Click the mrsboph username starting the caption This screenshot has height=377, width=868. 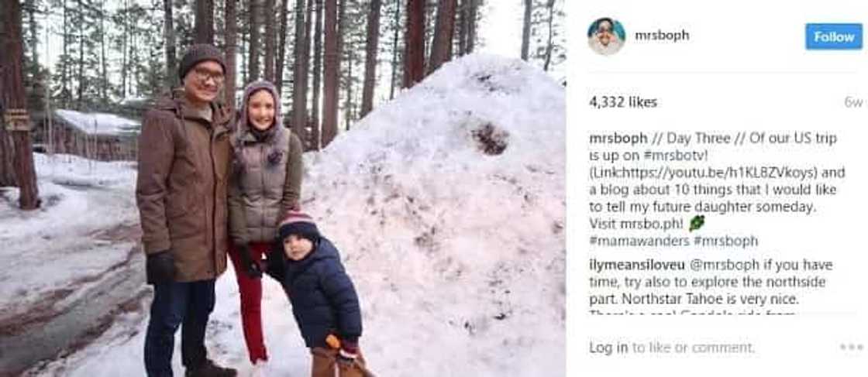click(618, 139)
